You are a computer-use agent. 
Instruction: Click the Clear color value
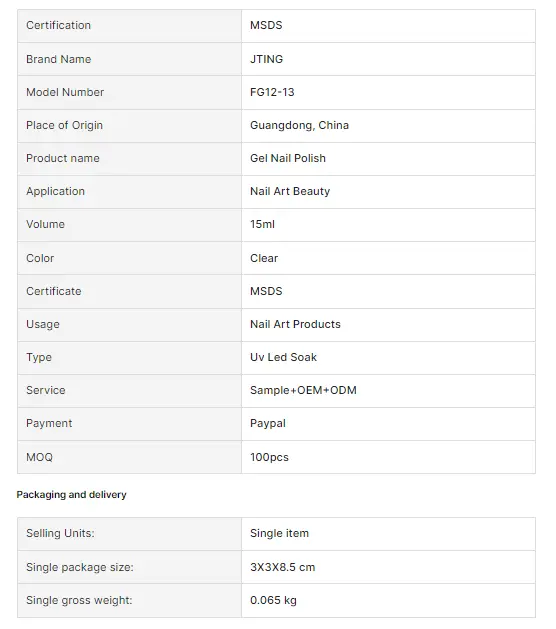(264, 258)
